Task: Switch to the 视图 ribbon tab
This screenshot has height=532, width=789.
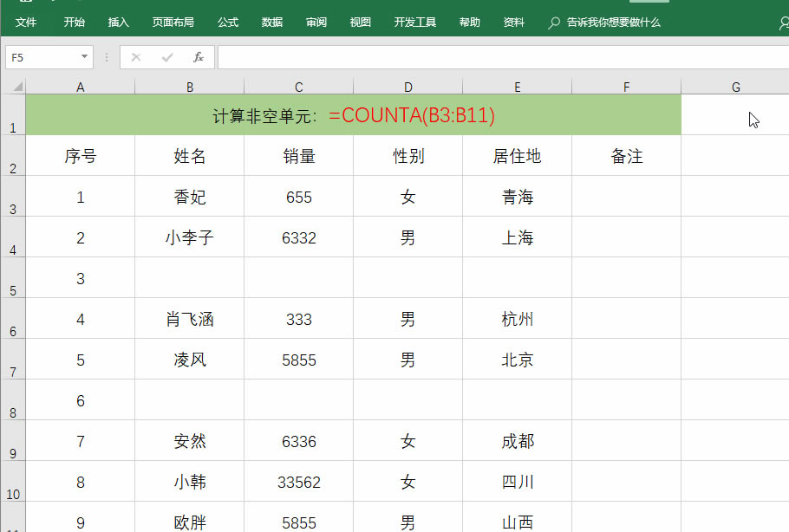Action: click(360, 23)
